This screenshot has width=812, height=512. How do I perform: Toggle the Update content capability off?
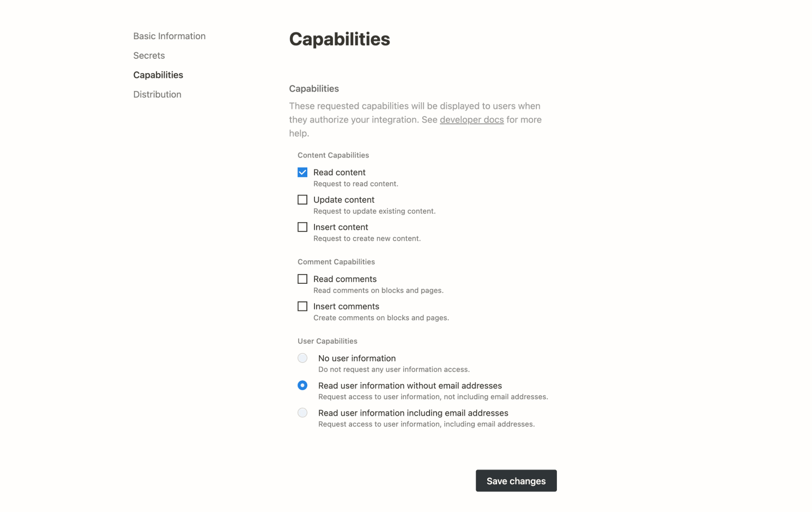pyautogui.click(x=302, y=199)
